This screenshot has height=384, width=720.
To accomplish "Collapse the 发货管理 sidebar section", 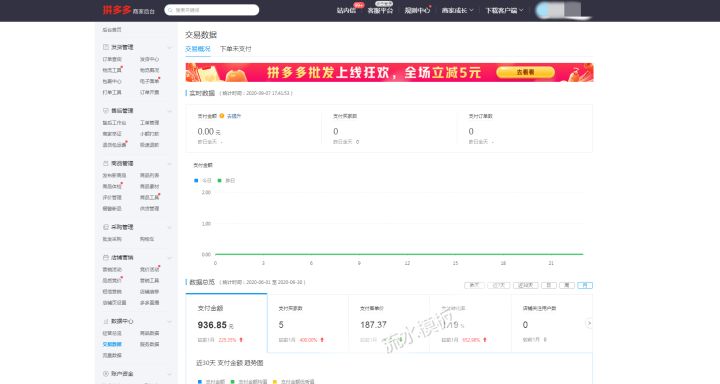I will pos(169,47).
